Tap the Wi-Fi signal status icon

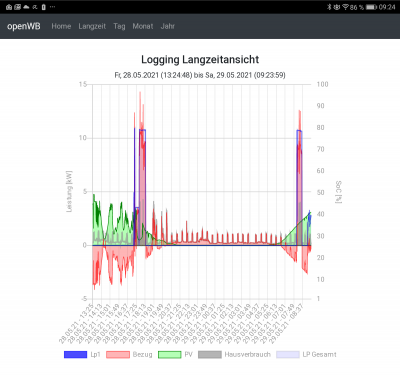click(x=345, y=7)
